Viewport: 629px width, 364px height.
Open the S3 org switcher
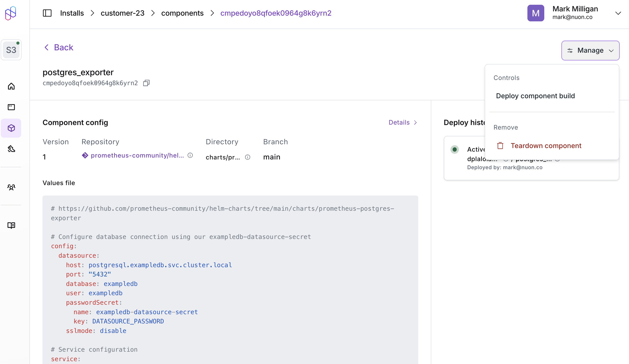11,50
